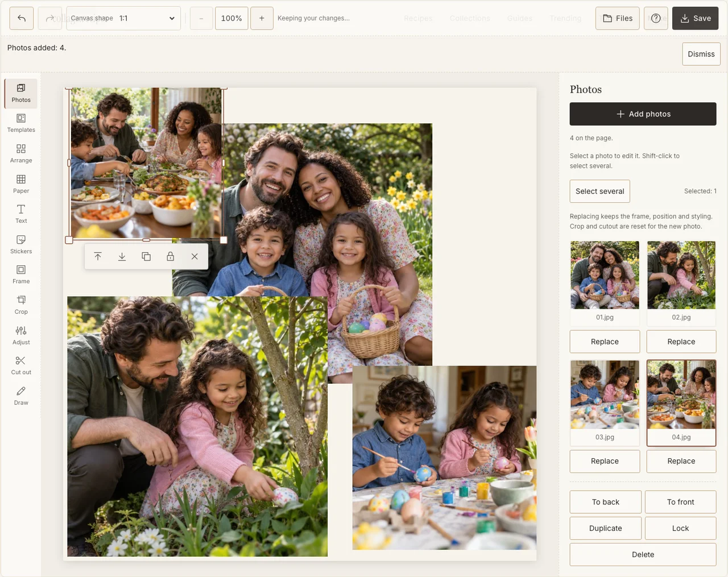The height and width of the screenshot is (577, 728).
Task: Replace the 02.jpg photo
Action: 681,342
